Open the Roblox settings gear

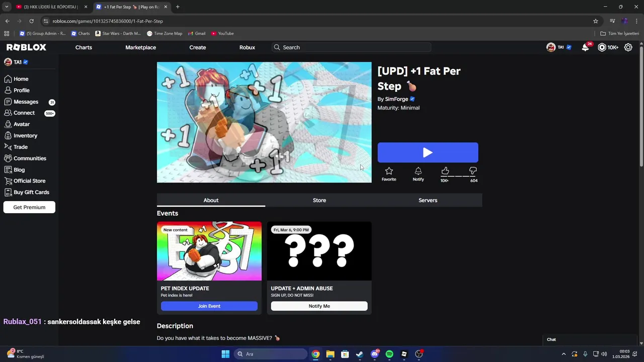point(628,47)
